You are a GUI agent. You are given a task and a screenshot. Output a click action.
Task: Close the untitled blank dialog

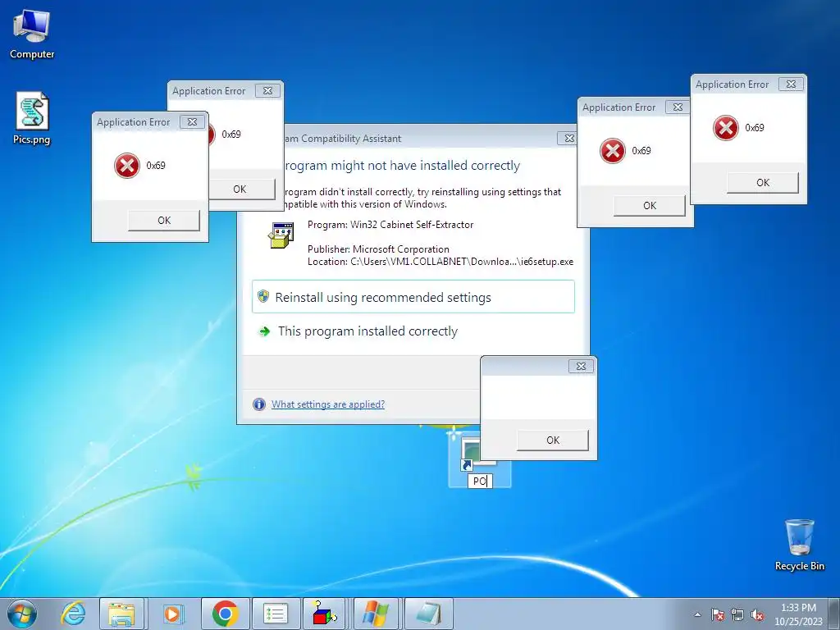click(581, 367)
